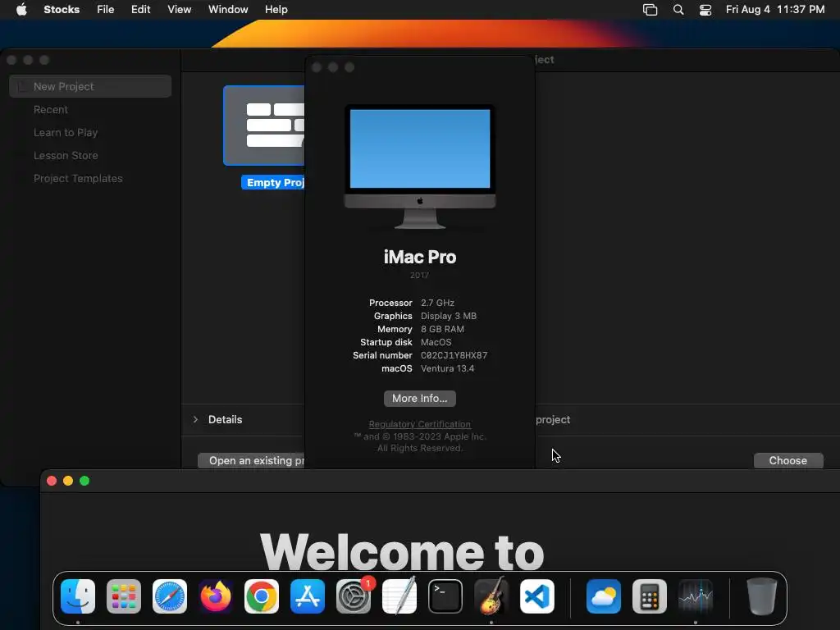840x630 pixels.
Task: Switch to GarageBand in the Dock
Action: pyautogui.click(x=491, y=596)
